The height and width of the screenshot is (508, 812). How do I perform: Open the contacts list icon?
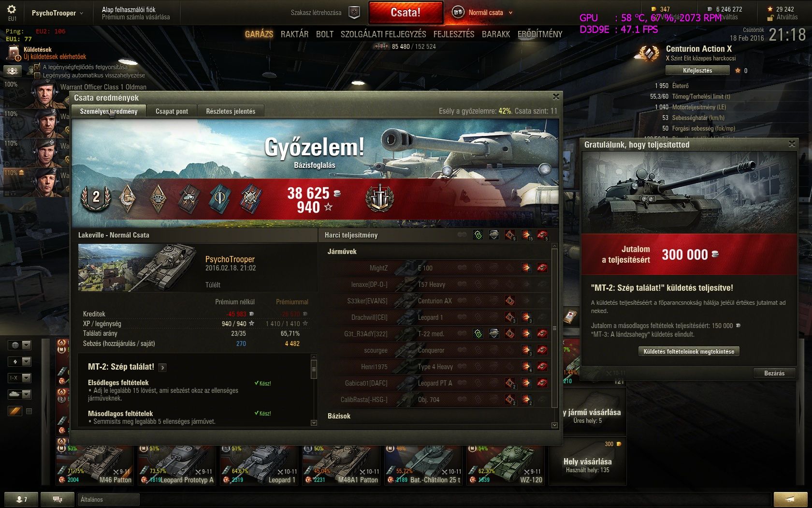click(x=21, y=499)
